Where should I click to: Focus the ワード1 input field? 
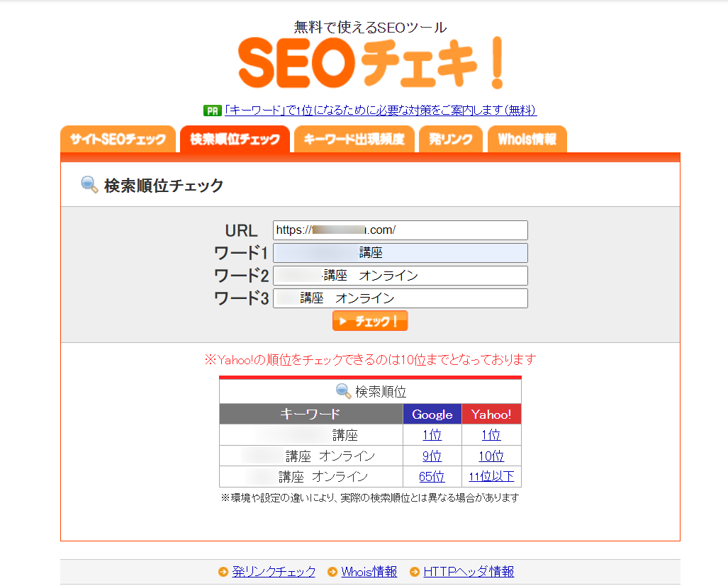coord(401,253)
